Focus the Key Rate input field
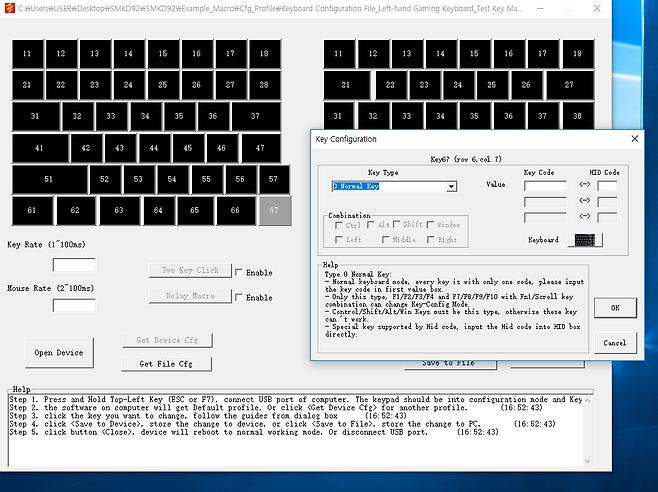 (x=74, y=265)
